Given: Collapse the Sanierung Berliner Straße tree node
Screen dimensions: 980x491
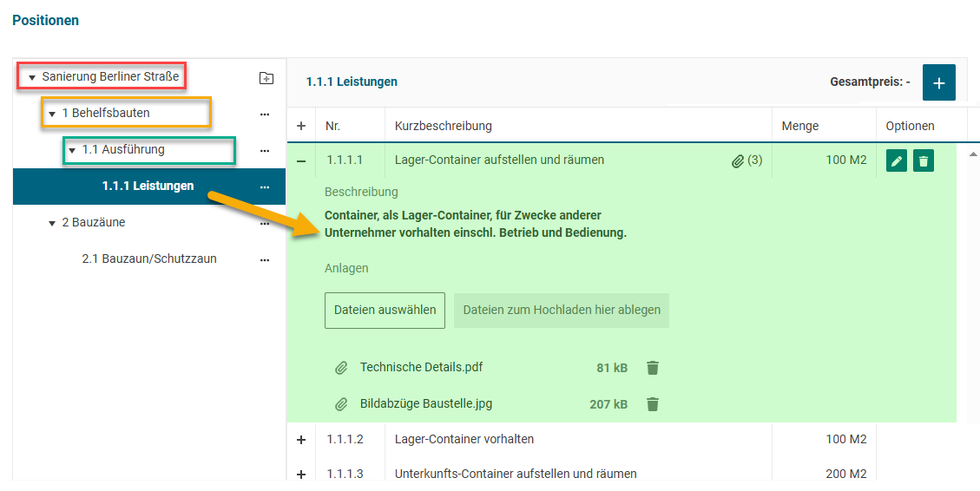Looking at the screenshot, I should pos(32,78).
